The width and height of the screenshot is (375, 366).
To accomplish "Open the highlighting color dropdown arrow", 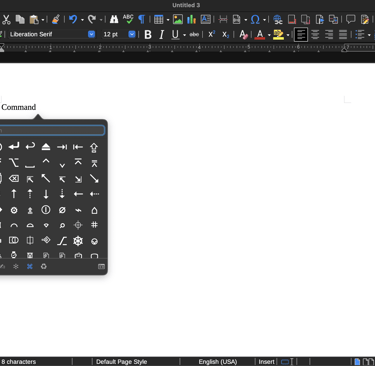I will [x=288, y=35].
